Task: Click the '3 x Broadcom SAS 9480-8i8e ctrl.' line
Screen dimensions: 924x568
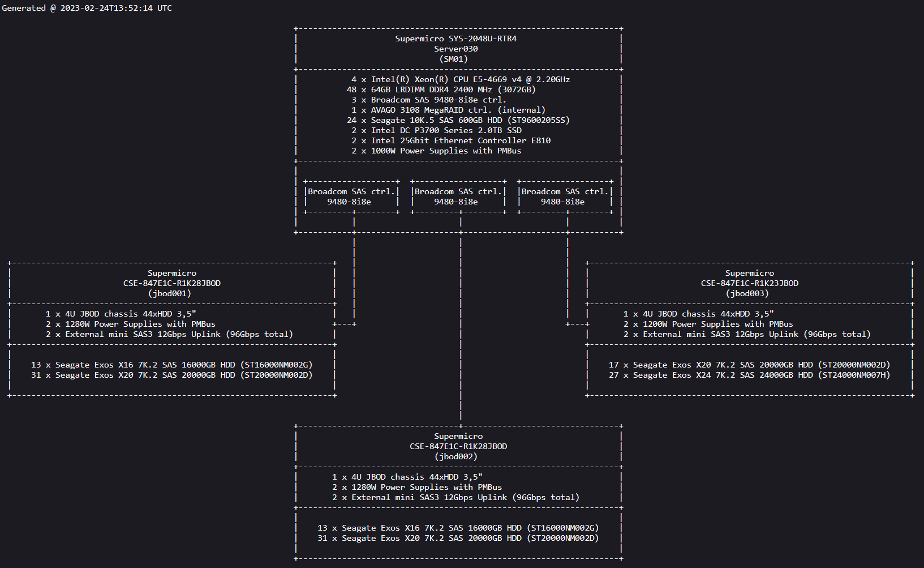Action: click(429, 100)
